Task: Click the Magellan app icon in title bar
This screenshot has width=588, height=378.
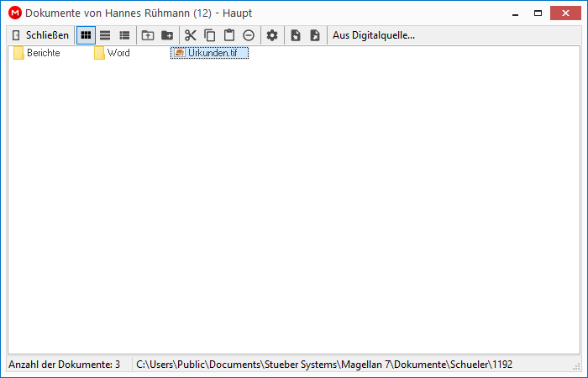Action: click(15, 13)
